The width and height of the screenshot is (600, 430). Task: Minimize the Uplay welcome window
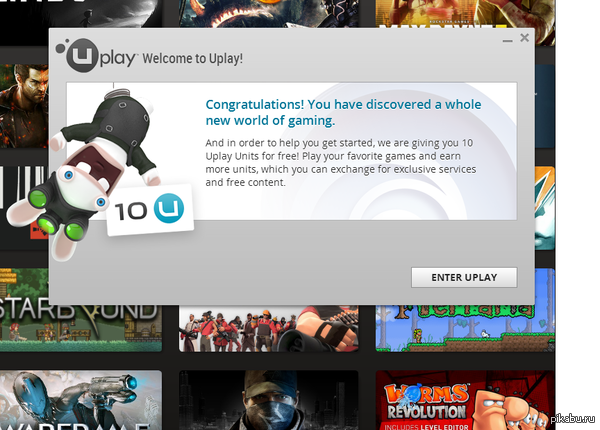tap(507, 40)
